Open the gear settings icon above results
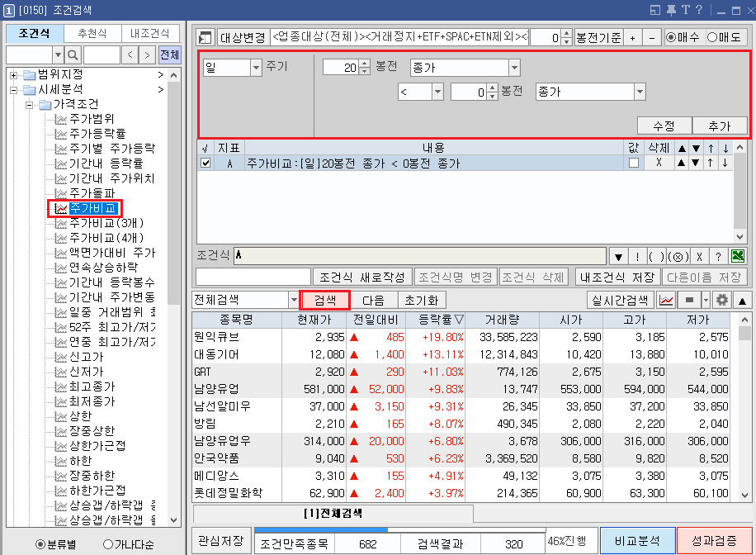Viewport: 756px width, 555px height. tap(723, 299)
